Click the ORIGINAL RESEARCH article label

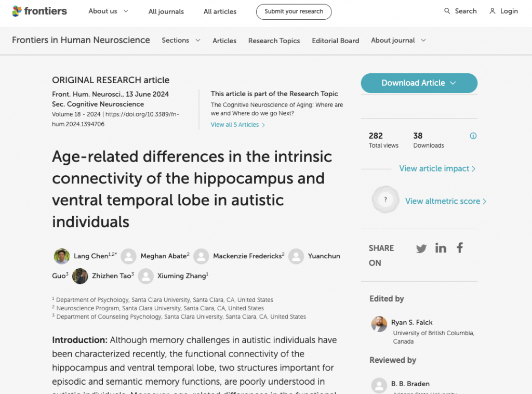click(111, 80)
